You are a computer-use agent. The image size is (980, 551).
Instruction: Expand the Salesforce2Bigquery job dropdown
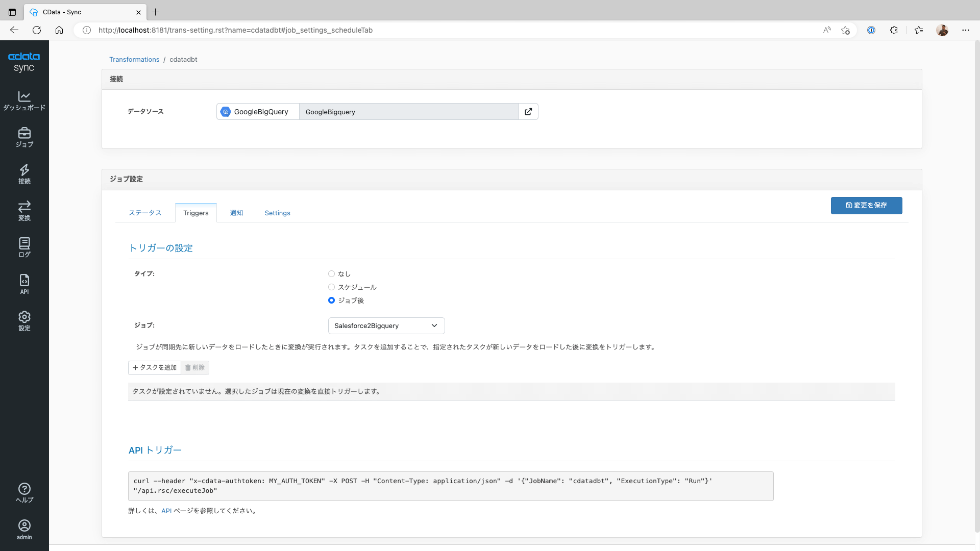[x=386, y=325]
